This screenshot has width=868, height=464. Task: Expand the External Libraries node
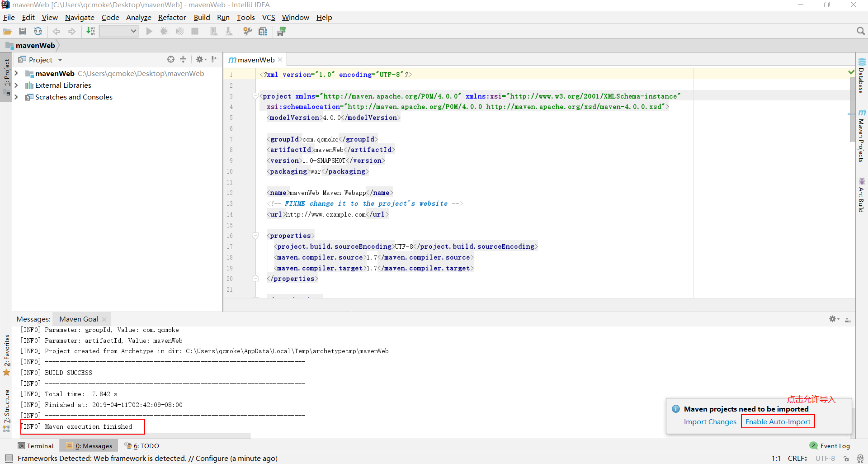pos(16,85)
